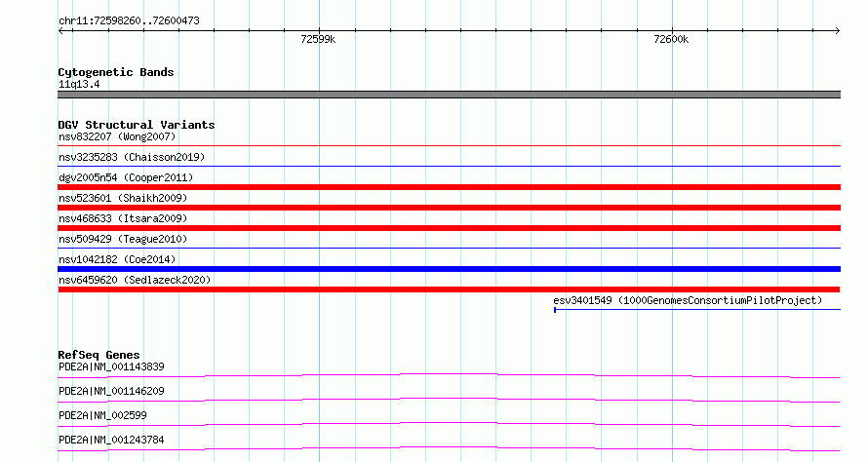Open gene PDE2A|NM_001243784 label
This screenshot has height=462, width=868.
(111, 440)
